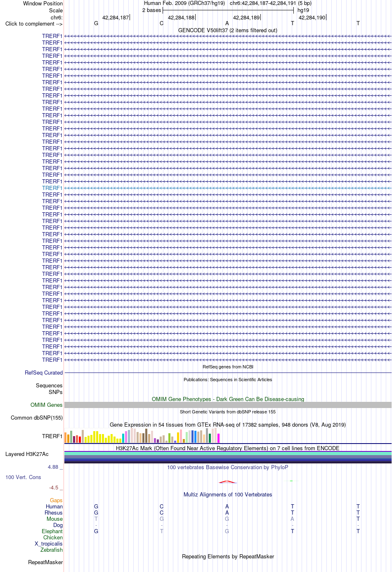
Task: Select the Scale label in the ruler
Action: point(56,10)
